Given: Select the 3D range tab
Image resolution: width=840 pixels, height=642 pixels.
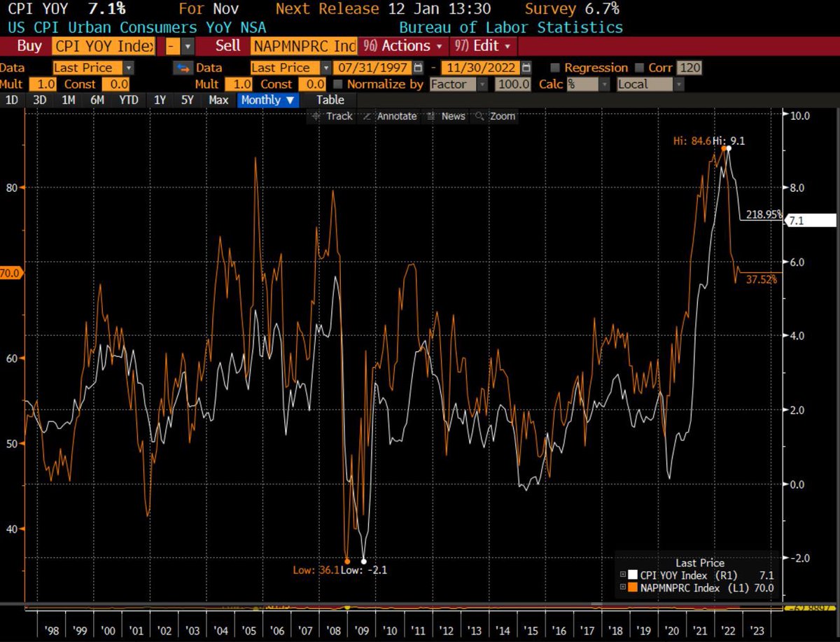Looking at the screenshot, I should click(39, 100).
